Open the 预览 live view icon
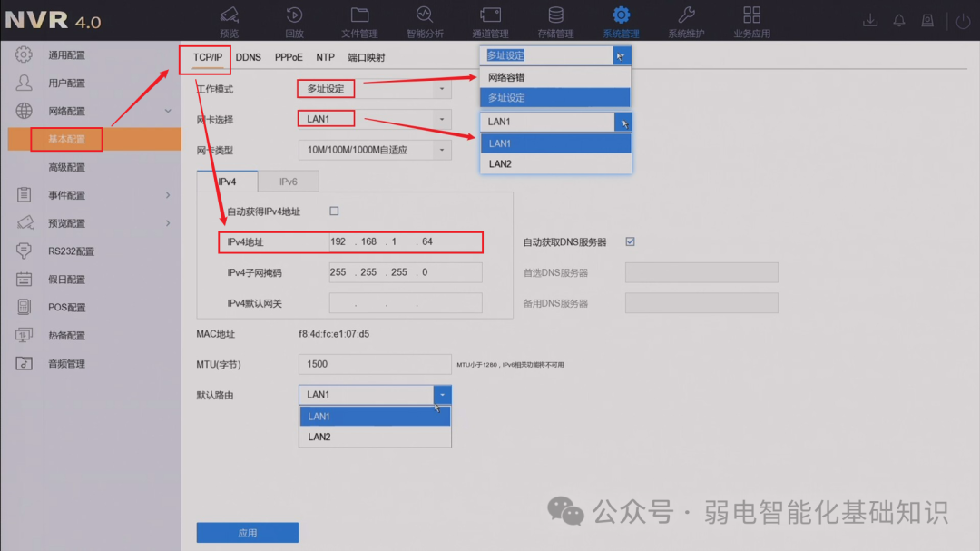The height and width of the screenshot is (551, 980). (x=230, y=15)
